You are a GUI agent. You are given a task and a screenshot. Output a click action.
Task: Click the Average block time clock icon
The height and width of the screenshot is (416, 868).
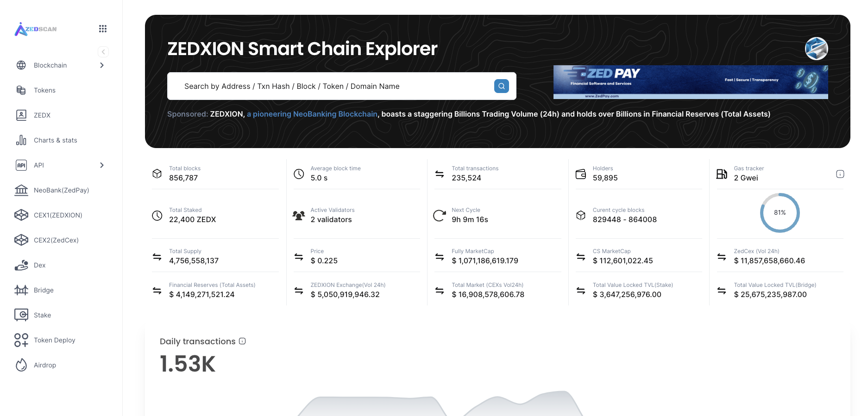pyautogui.click(x=299, y=174)
